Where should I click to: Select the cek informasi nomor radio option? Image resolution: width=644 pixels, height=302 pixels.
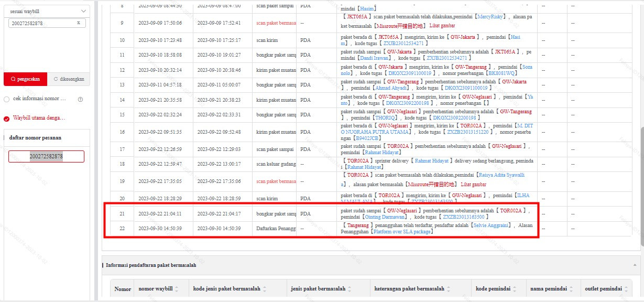click(6, 99)
